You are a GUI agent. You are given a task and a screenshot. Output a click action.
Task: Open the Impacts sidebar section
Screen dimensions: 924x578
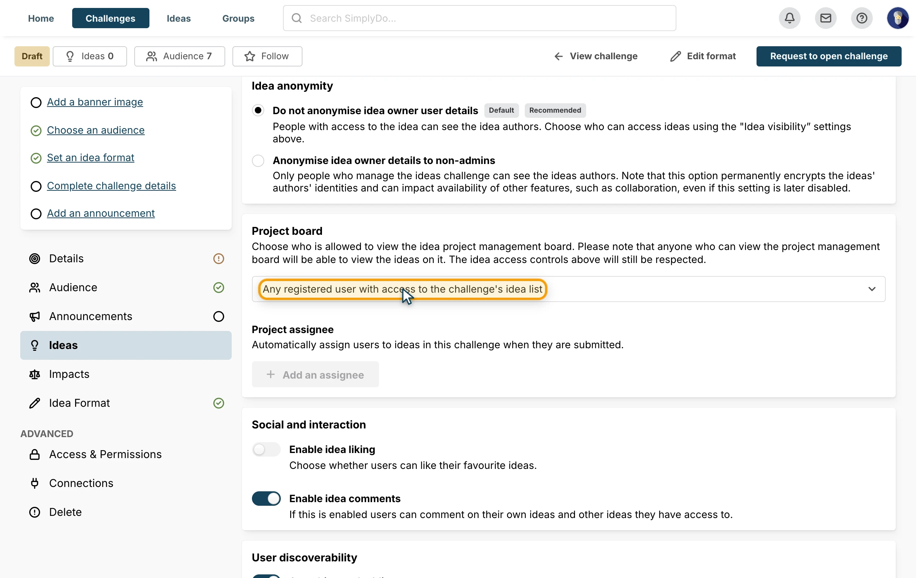pos(126,374)
